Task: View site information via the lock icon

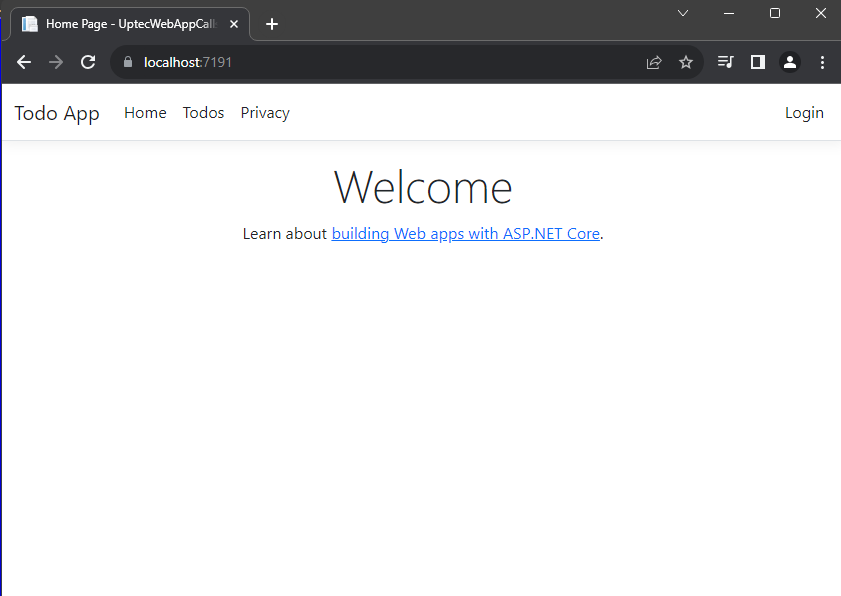Action: (x=127, y=62)
